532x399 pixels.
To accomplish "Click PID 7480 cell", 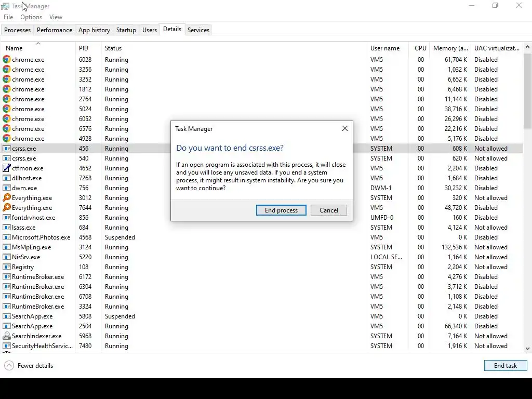I will click(x=85, y=345).
